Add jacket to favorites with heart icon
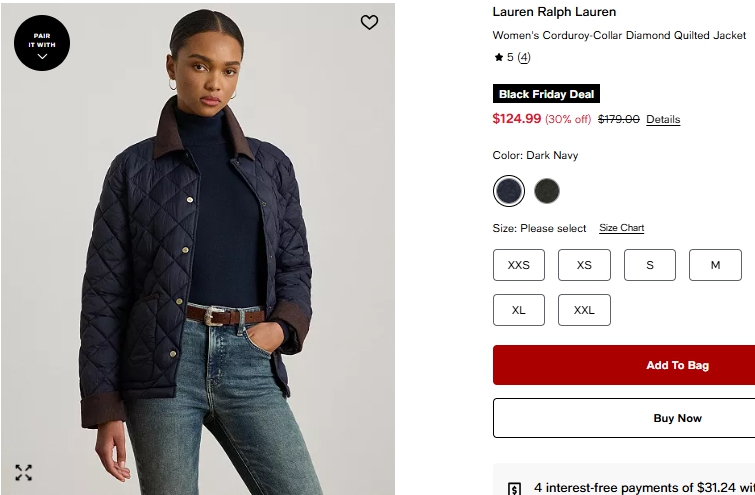Screen dimensions: 755x495 click(369, 22)
